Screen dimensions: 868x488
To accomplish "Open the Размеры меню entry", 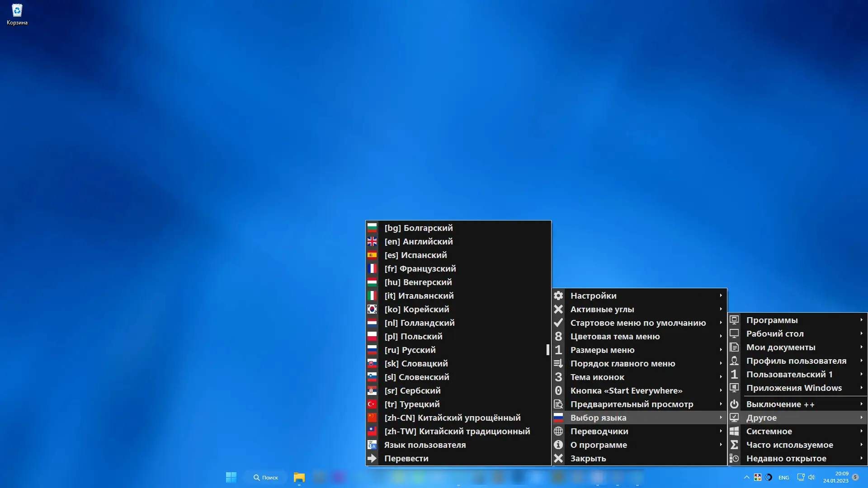I will 602,350.
